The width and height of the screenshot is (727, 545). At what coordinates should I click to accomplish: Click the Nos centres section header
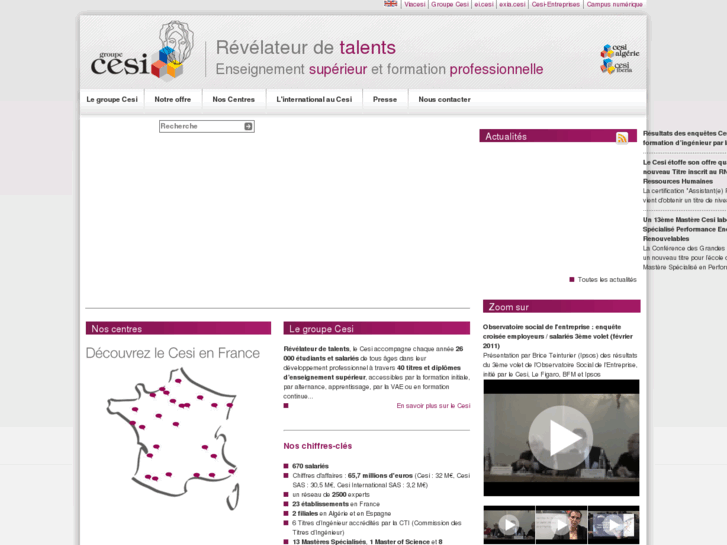[178, 328]
